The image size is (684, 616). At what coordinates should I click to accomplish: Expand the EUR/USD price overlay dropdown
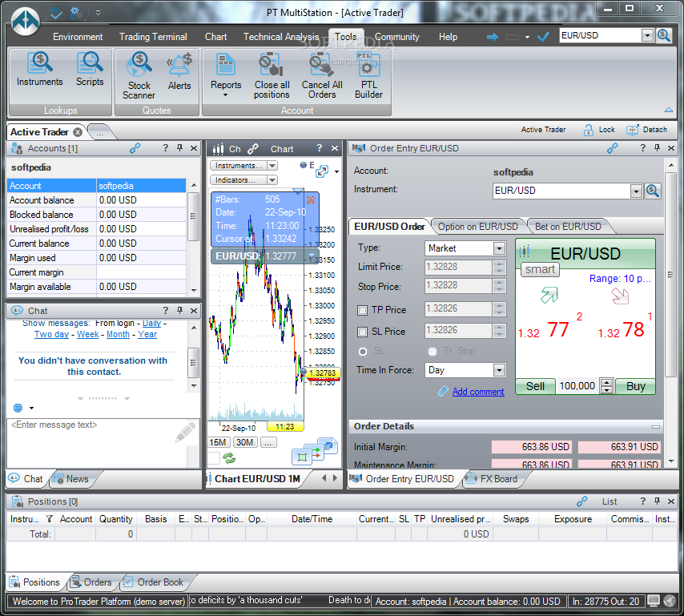[312, 256]
